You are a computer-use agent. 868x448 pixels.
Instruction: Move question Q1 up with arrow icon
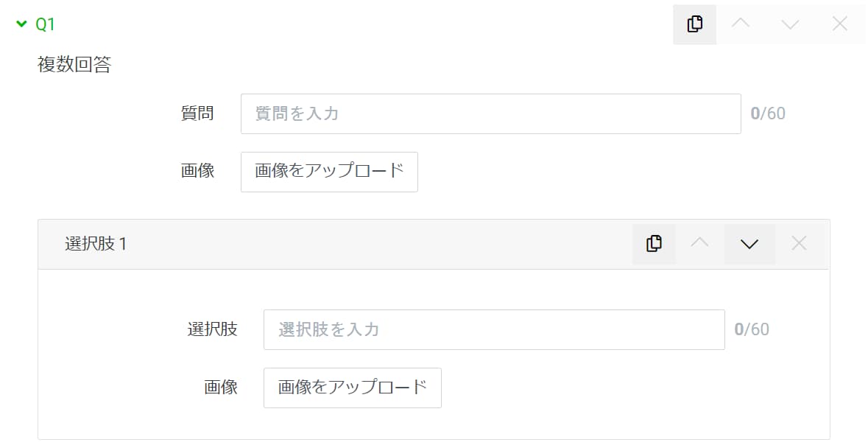pyautogui.click(x=741, y=24)
